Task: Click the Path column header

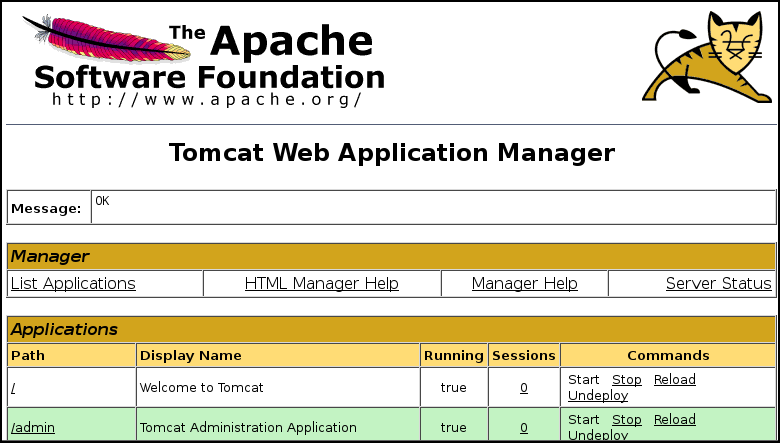Action: point(72,355)
